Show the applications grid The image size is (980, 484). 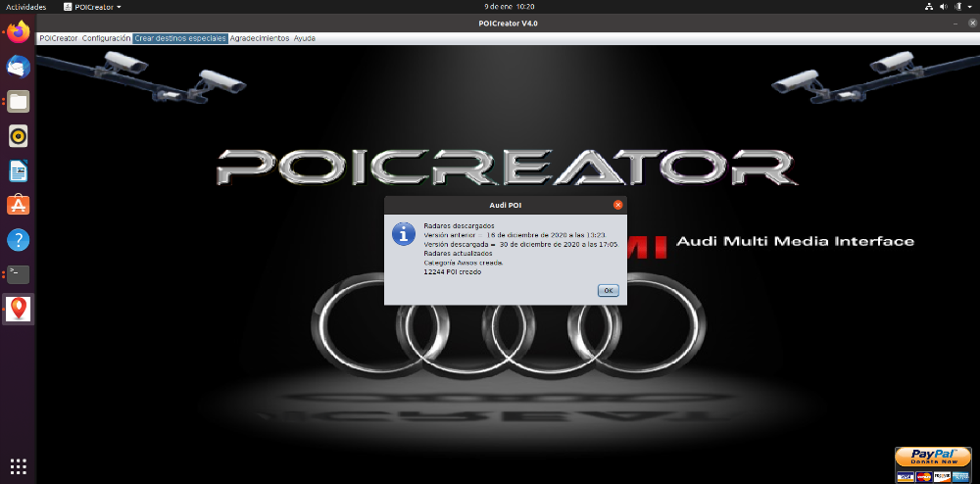19,465
